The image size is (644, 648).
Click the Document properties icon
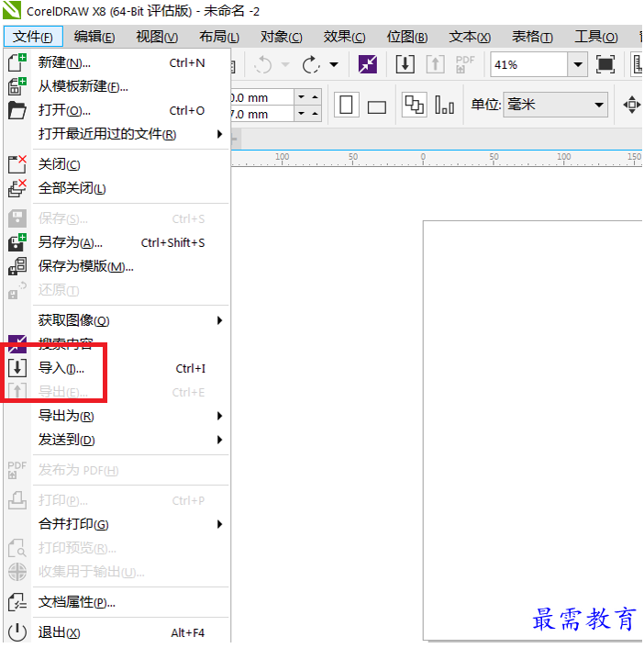pos(17,602)
